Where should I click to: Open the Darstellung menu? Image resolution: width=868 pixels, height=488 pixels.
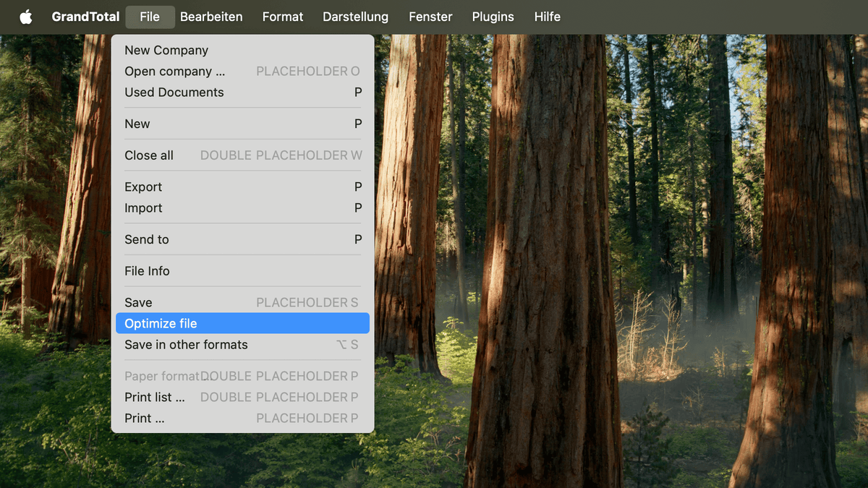tap(355, 16)
